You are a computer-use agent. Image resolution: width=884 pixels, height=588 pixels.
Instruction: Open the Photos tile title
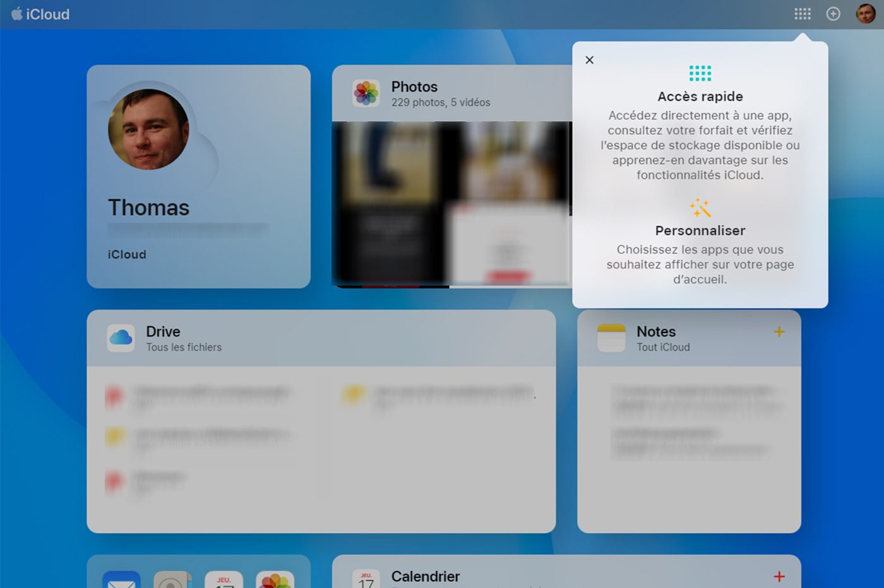(414, 86)
